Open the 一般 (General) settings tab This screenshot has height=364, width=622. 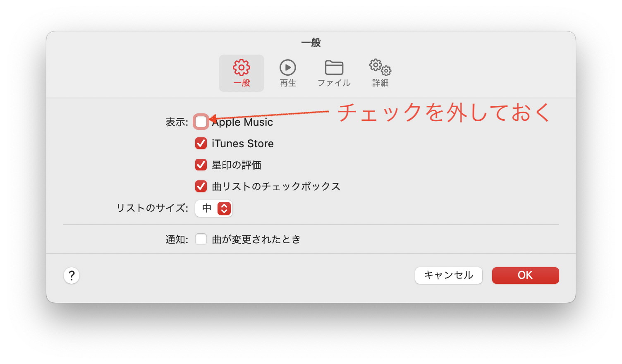[242, 73]
